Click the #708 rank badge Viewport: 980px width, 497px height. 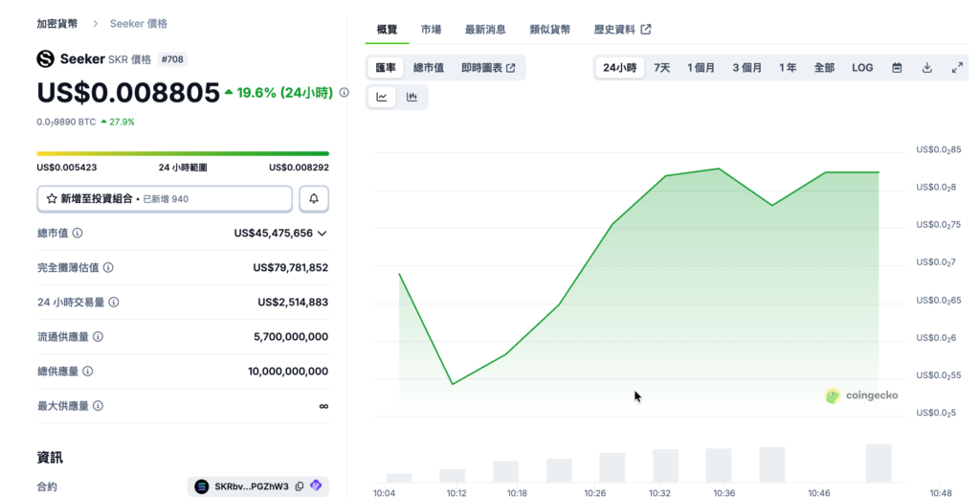[x=172, y=59]
